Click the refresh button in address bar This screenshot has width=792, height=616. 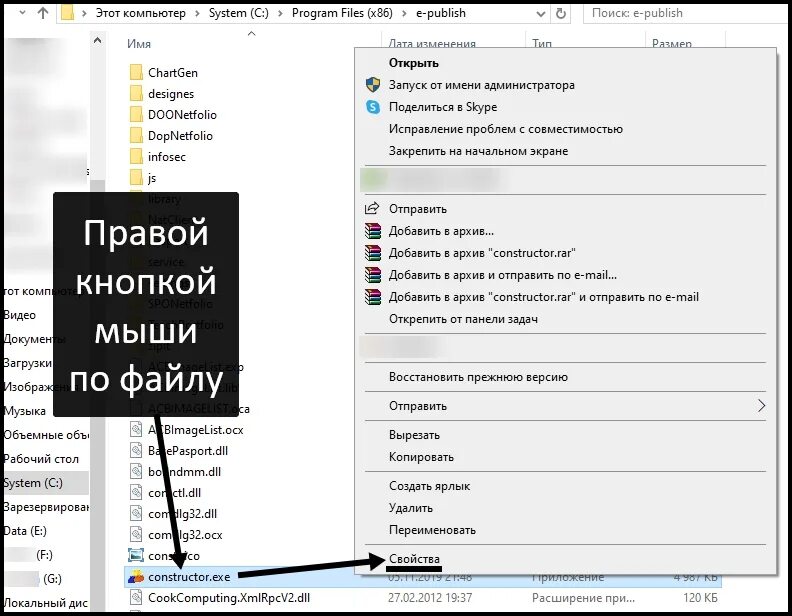[561, 14]
